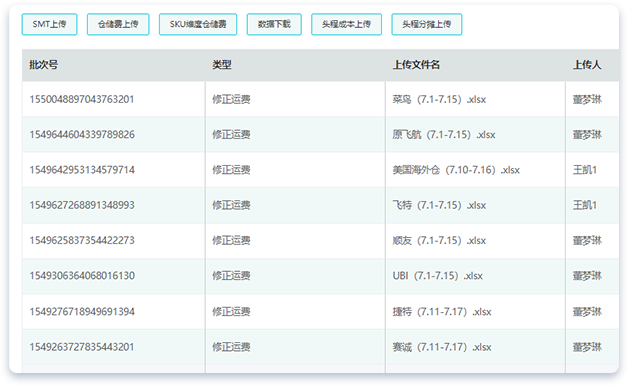Click 修正运费 in the 美国海外仓 file row
The height and width of the screenshot is (386, 628).
(x=231, y=170)
